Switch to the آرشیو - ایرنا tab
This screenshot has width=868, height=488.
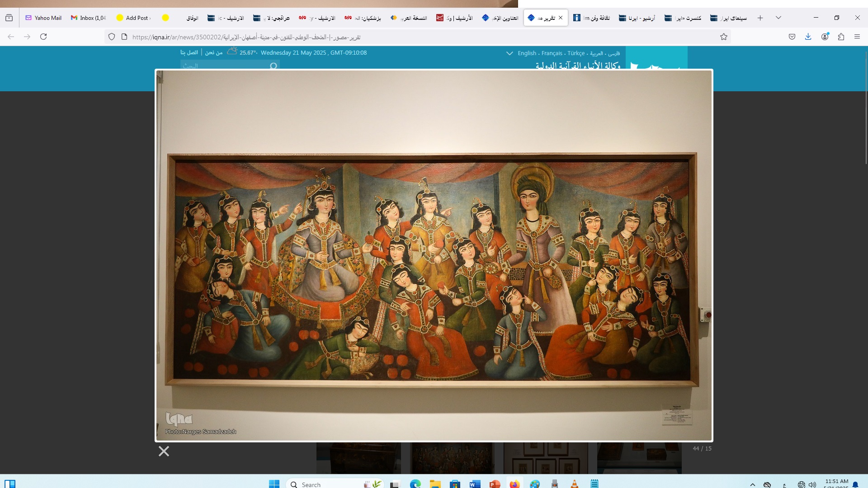(637, 18)
